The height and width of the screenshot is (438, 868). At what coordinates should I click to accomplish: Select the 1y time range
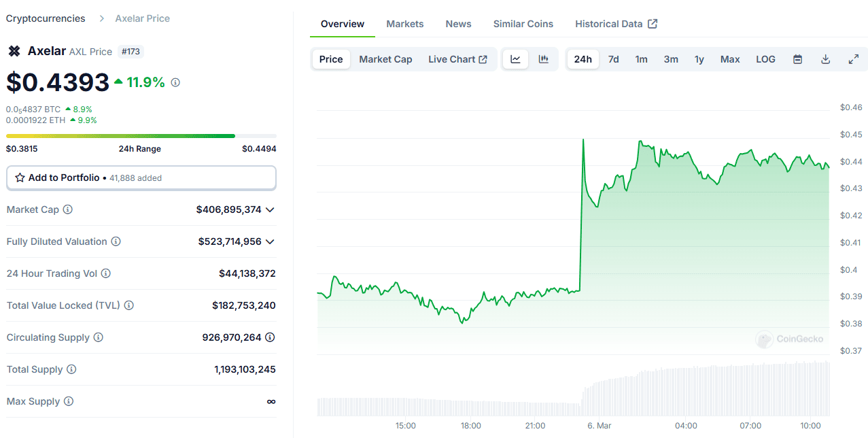coord(699,59)
